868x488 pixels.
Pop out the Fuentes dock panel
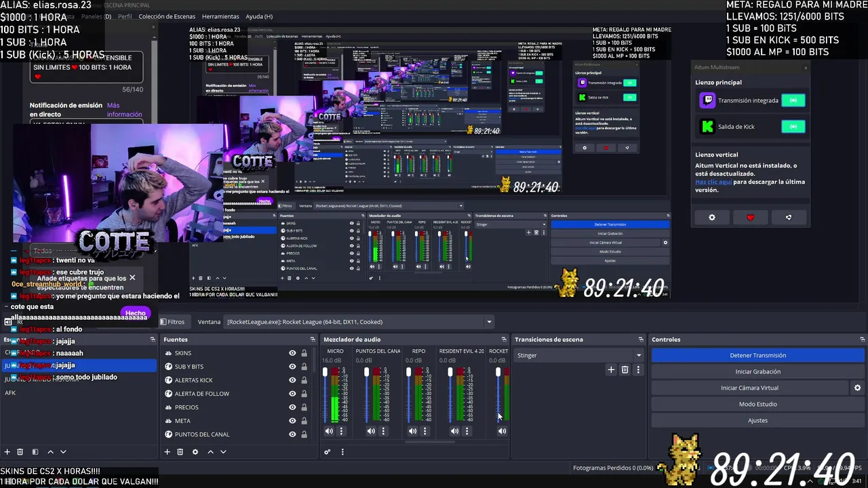[x=313, y=340]
